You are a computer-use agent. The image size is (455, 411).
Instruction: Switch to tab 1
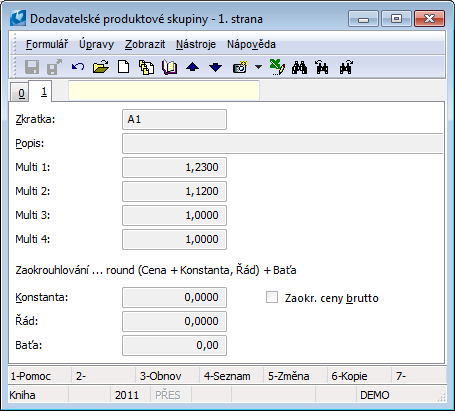coord(41,91)
